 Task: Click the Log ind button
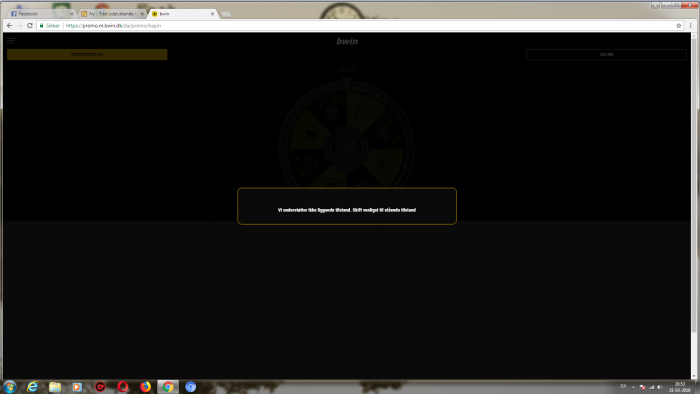point(606,54)
